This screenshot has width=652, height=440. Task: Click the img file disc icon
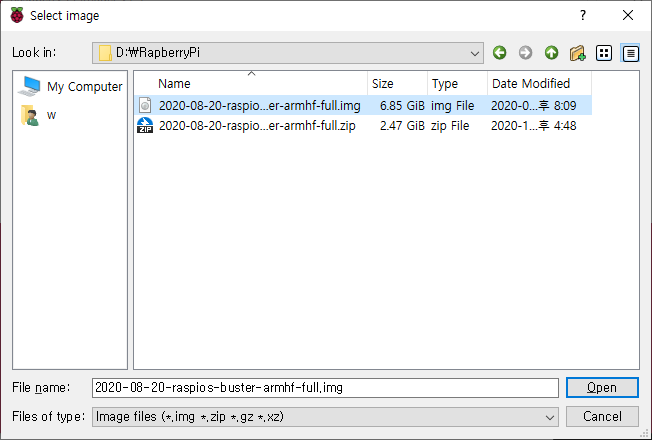click(x=145, y=105)
